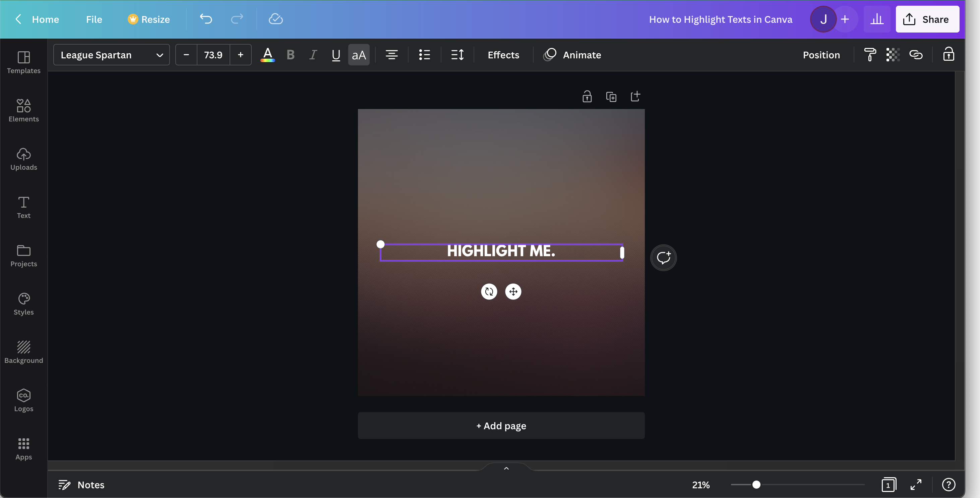The width and height of the screenshot is (980, 498).
Task: Expand the font size input field
Action: click(213, 54)
